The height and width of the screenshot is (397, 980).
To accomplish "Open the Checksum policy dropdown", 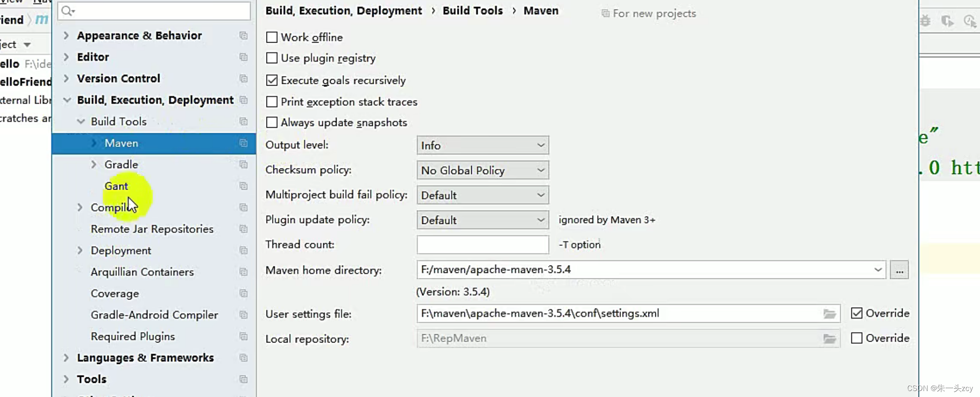I will 483,170.
